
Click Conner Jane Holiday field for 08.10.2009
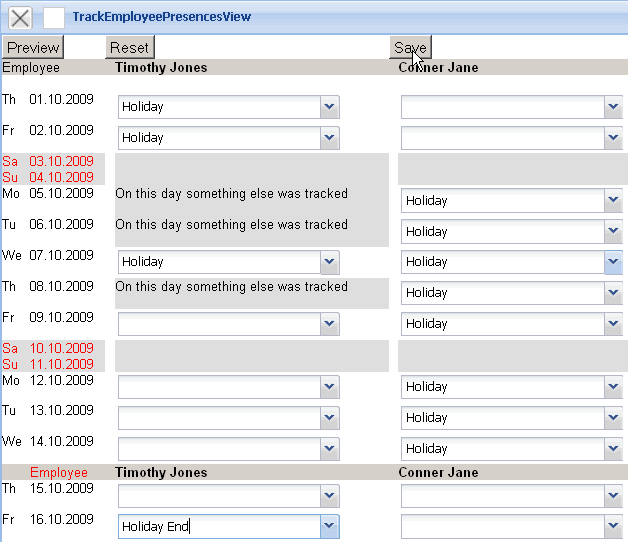tap(502, 293)
